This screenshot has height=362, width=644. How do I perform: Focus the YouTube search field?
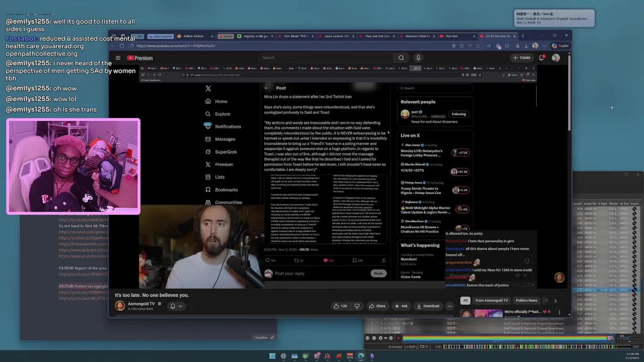pyautogui.click(x=327, y=58)
